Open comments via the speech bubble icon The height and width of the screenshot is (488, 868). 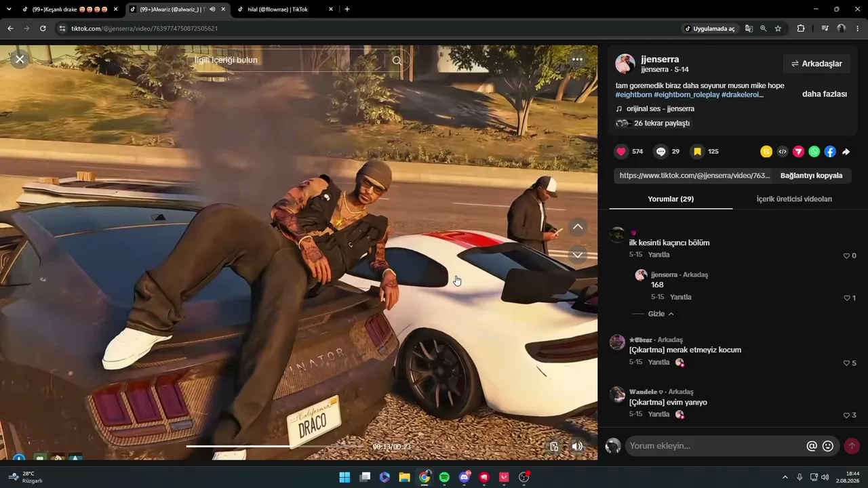660,151
